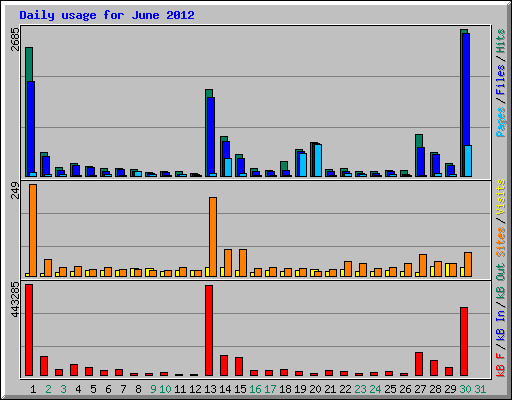512x400 pixels.
Task: Click the red kB bar for day 27
Action: 419,364
